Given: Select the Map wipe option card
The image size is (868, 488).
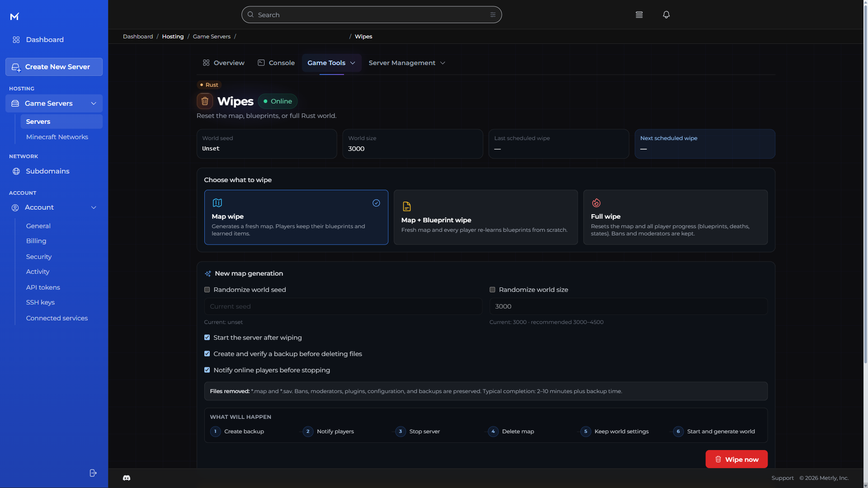Looking at the screenshot, I should 296,217.
